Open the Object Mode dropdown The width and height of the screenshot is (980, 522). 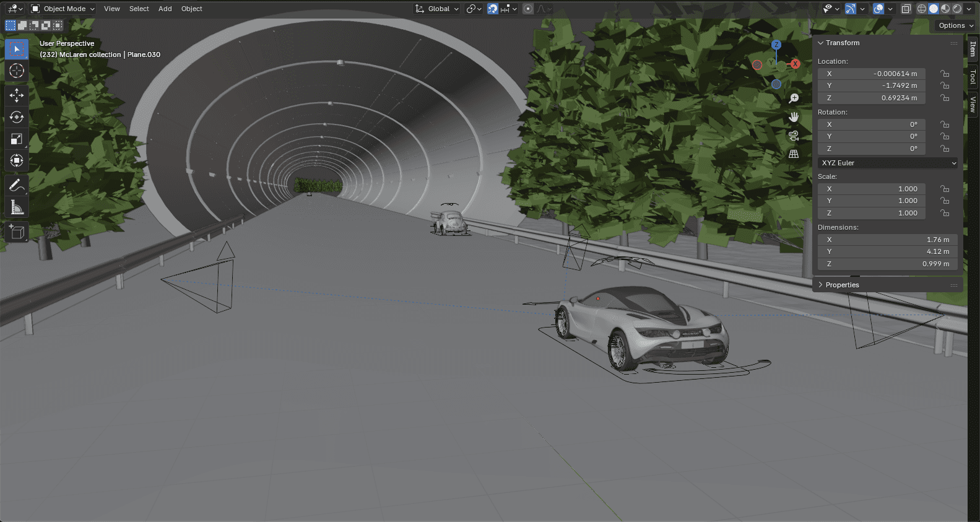[63, 9]
